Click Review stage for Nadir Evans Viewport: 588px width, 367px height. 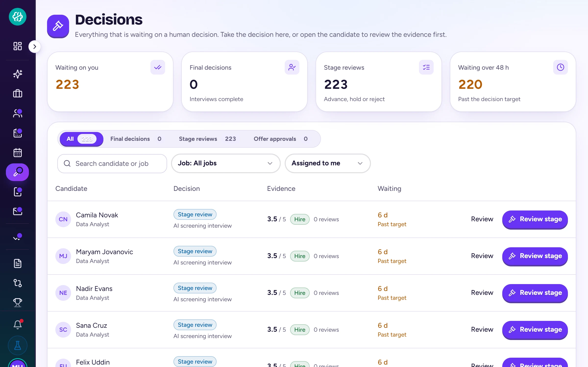click(x=535, y=293)
